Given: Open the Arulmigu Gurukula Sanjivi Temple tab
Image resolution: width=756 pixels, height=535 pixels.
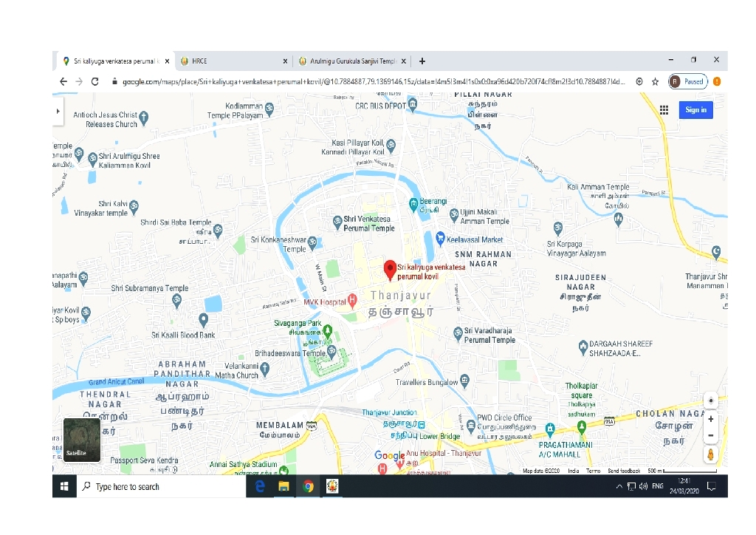Looking at the screenshot, I should (352, 61).
